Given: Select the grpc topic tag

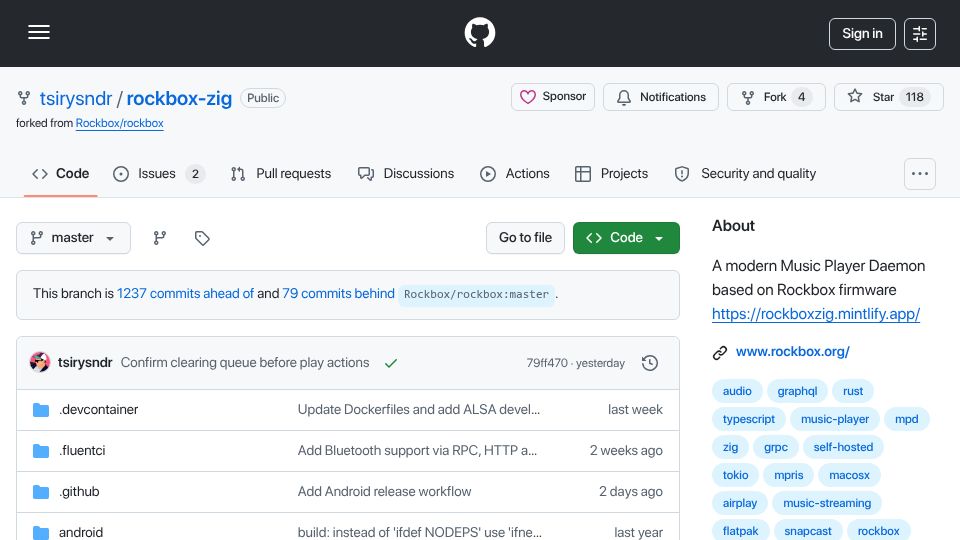Looking at the screenshot, I should pyautogui.click(x=776, y=447).
